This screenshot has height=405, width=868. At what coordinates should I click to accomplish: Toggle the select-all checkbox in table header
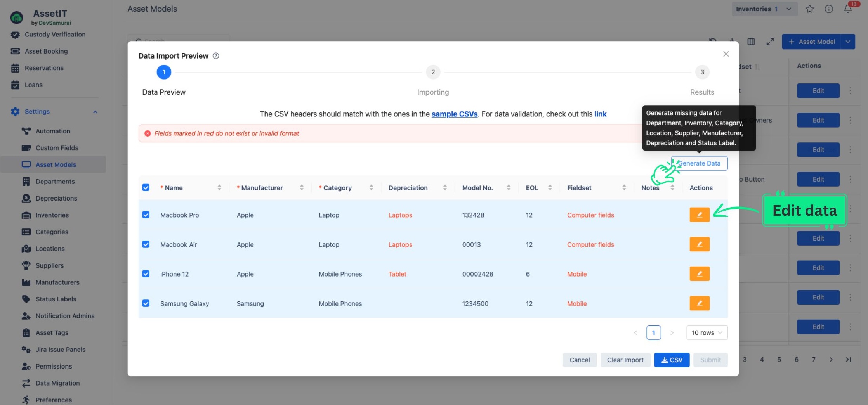146,188
